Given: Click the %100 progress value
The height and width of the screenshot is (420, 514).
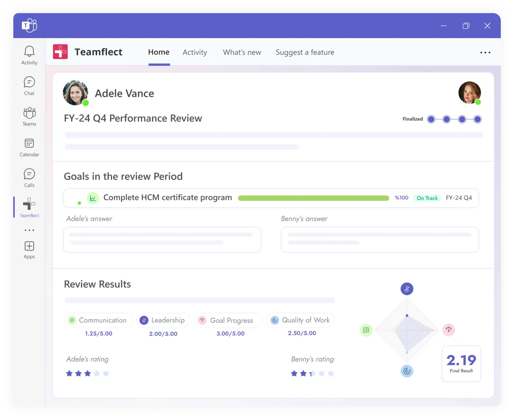Looking at the screenshot, I should tap(401, 198).
